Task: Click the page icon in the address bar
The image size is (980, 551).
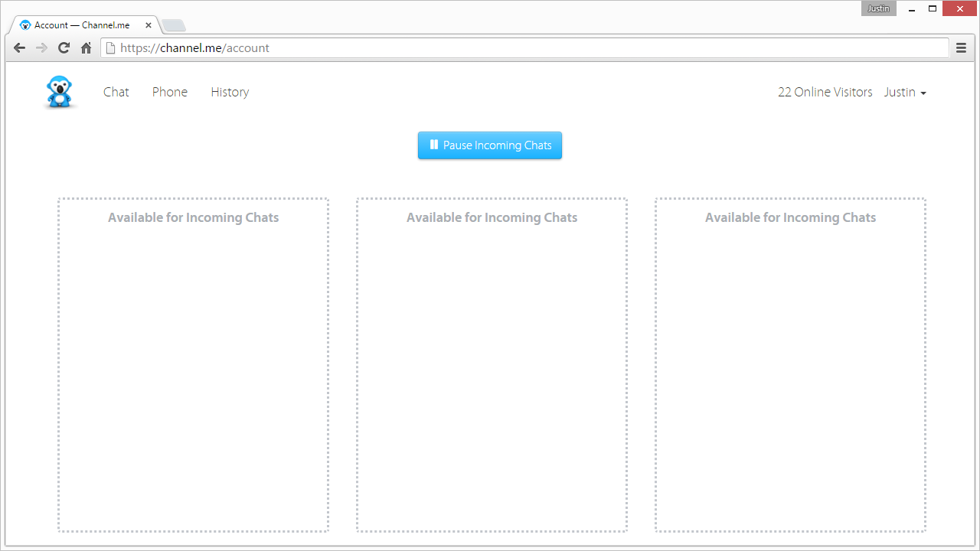Action: tap(111, 48)
